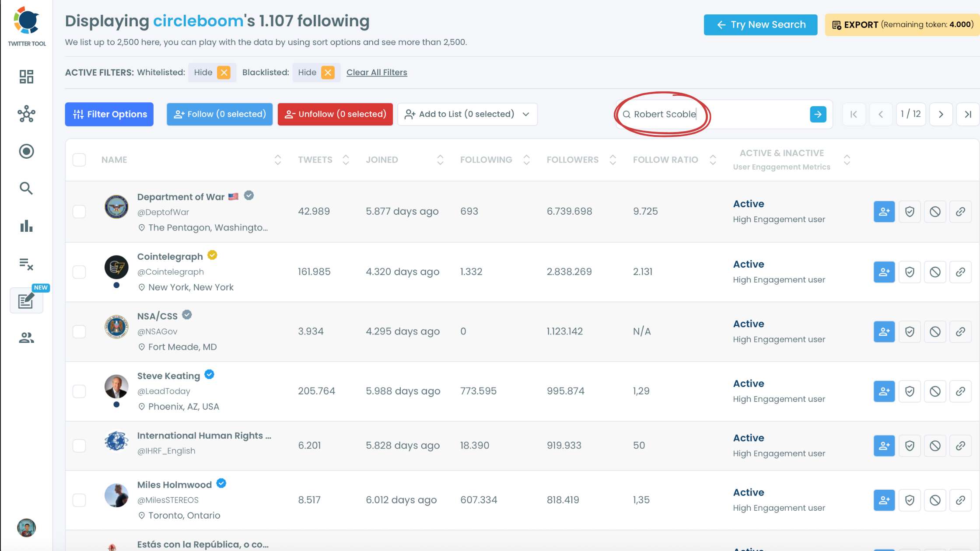The image size is (980, 551).
Task: Click follow icon for Steve Keating
Action: (x=884, y=391)
